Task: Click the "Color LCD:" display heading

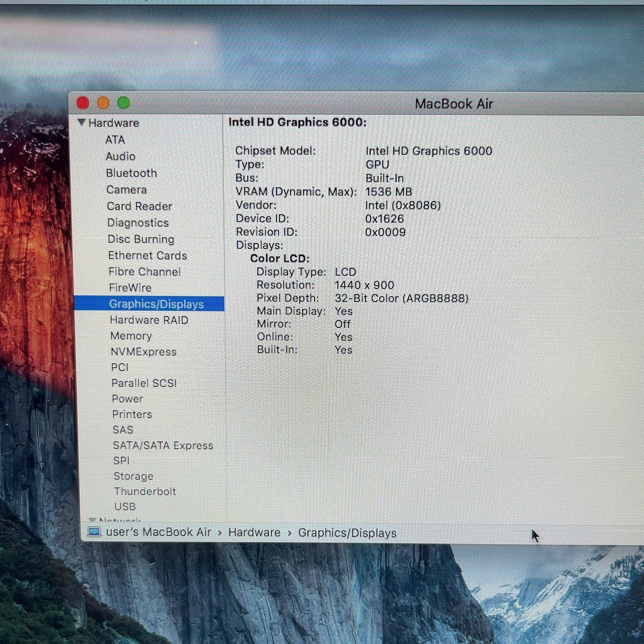Action: tap(280, 258)
